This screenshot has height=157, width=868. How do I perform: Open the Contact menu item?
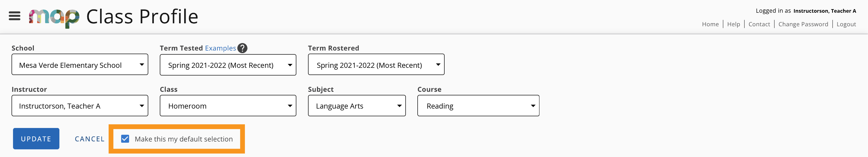click(x=759, y=24)
